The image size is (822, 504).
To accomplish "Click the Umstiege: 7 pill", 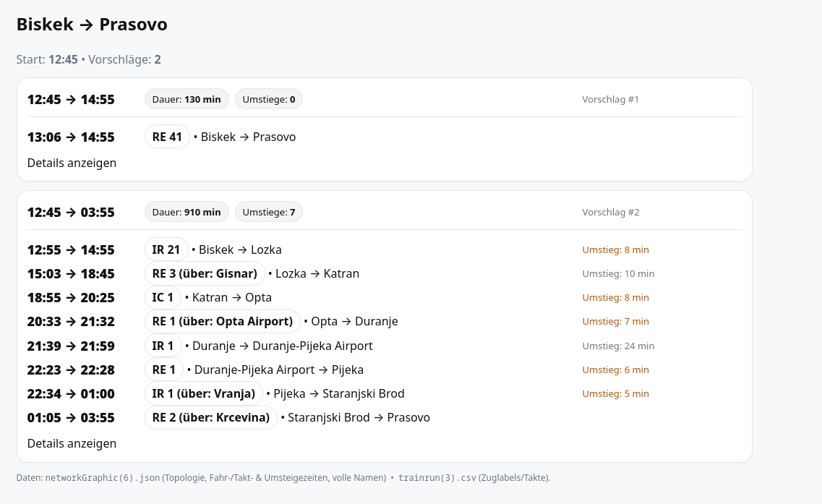I will pyautogui.click(x=268, y=212).
